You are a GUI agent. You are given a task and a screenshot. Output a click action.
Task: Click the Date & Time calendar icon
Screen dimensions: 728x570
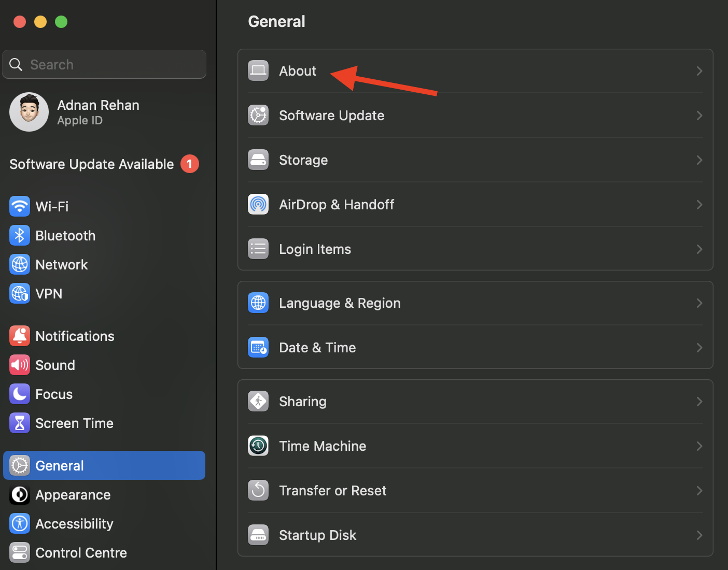click(x=258, y=348)
